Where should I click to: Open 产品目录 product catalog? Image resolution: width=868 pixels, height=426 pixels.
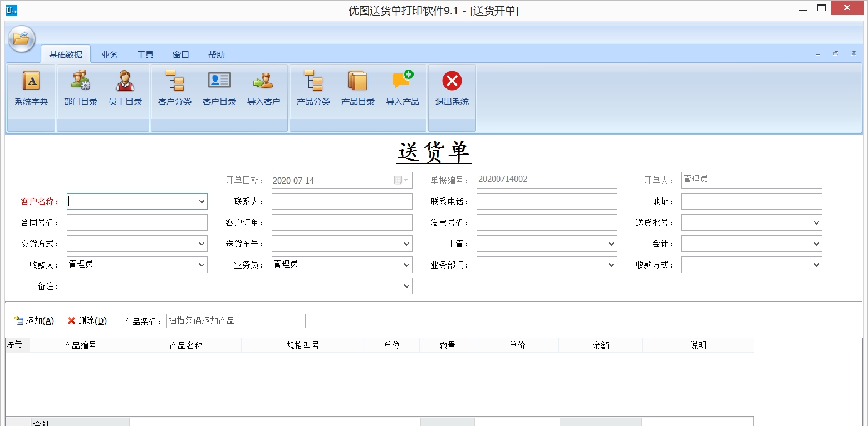coord(357,81)
